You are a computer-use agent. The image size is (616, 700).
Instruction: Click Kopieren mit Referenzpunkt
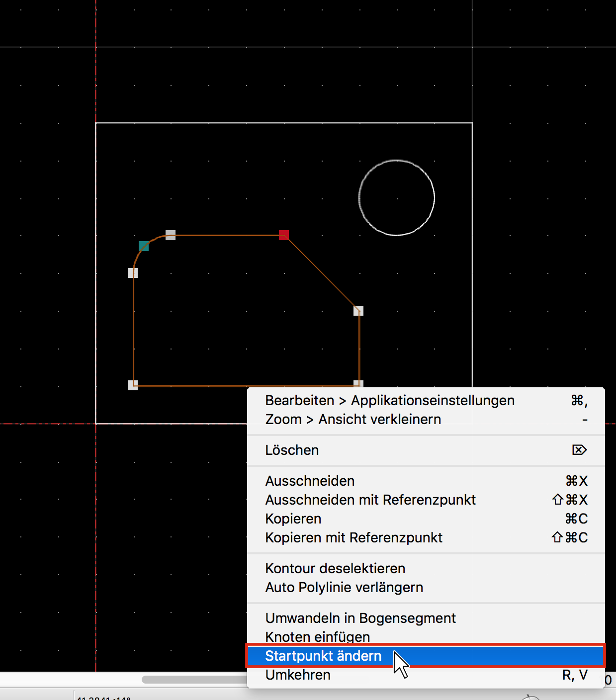353,537
